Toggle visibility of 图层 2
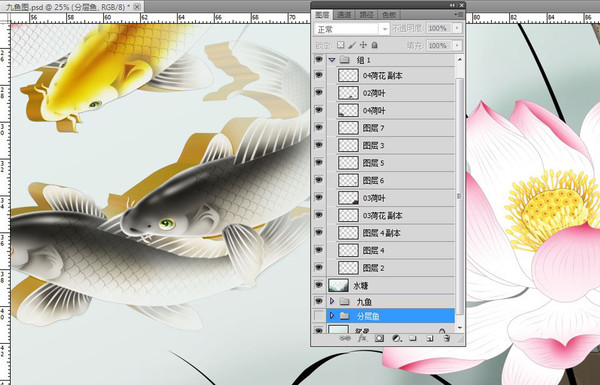 coord(319,268)
